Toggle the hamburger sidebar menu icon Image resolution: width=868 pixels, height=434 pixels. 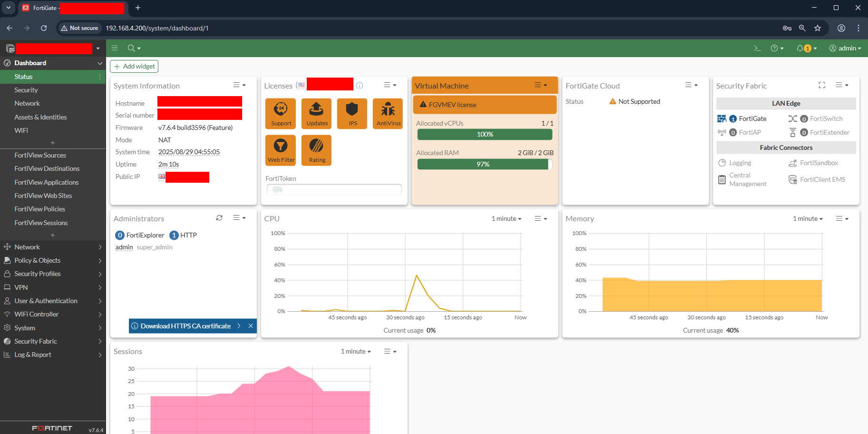[115, 48]
